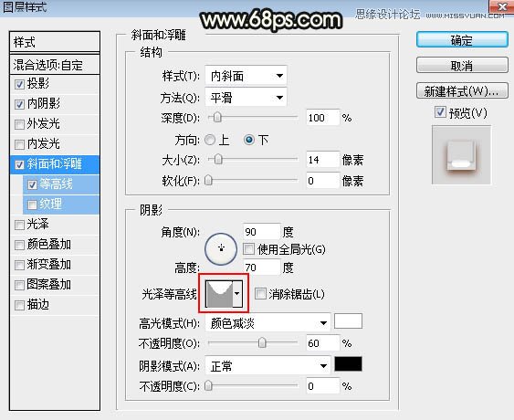Screen dimensions: 514x420
Task: Click the 大小 size slider handle
Action: coord(218,160)
